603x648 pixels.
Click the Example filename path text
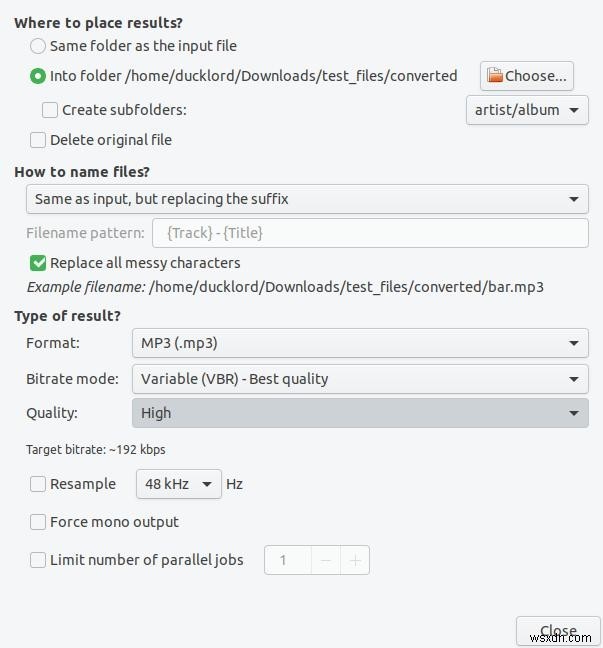pos(346,287)
